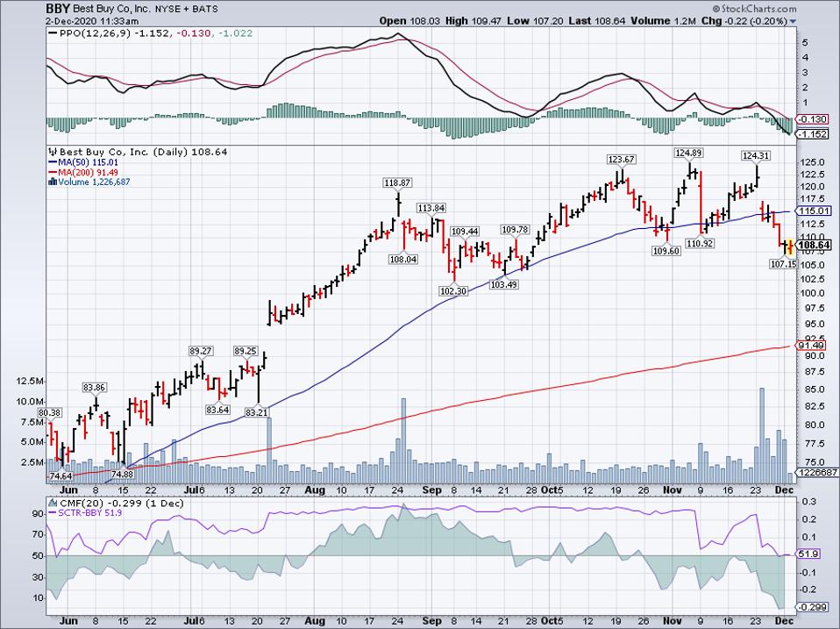Click the red line swatch before MA(200)
This screenshot has height=629, width=840.
point(52,173)
